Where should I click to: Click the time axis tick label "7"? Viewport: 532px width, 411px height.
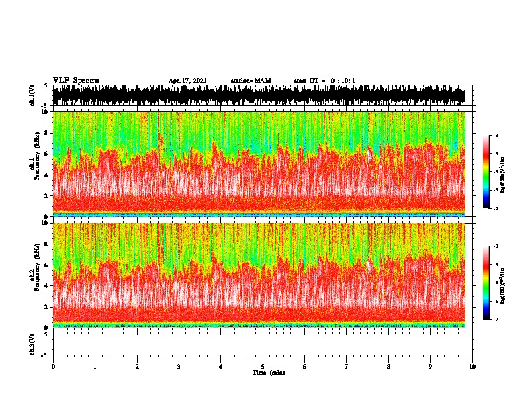pos(347,367)
